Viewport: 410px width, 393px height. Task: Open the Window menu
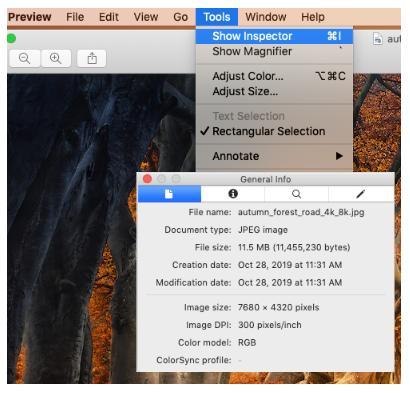coord(266,17)
